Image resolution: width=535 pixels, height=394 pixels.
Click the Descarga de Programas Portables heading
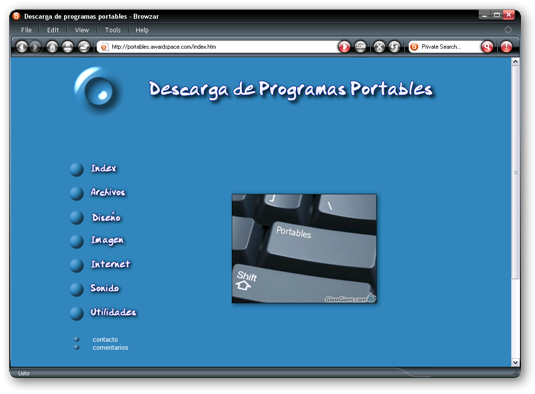tap(291, 89)
